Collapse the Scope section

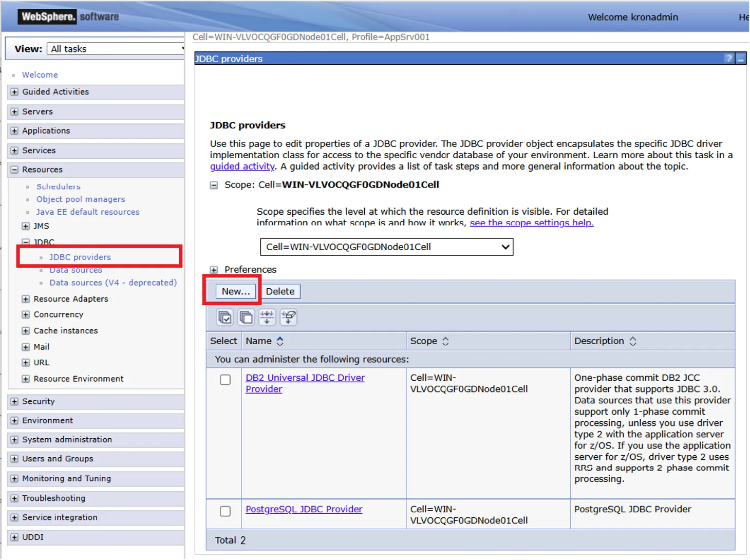[x=214, y=185]
